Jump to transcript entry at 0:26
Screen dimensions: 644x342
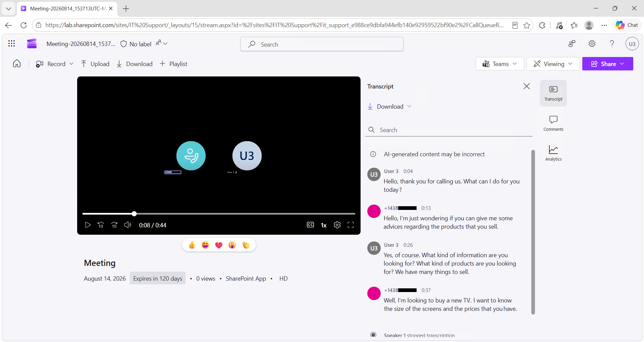pyautogui.click(x=408, y=245)
